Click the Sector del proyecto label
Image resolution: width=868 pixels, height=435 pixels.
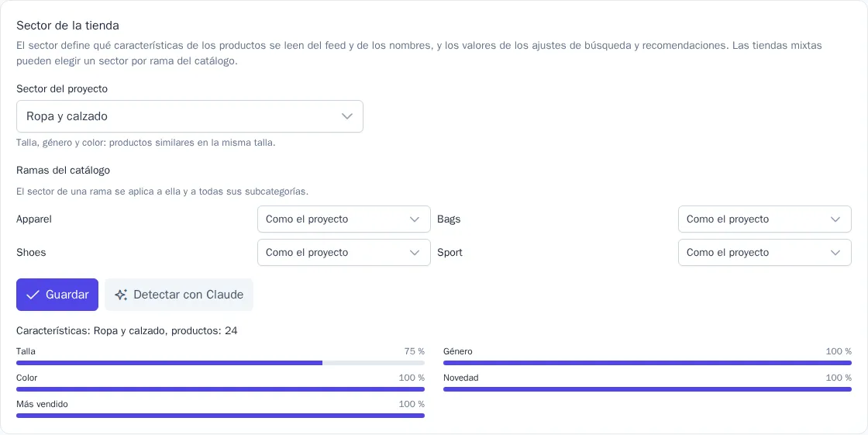pyautogui.click(x=62, y=88)
